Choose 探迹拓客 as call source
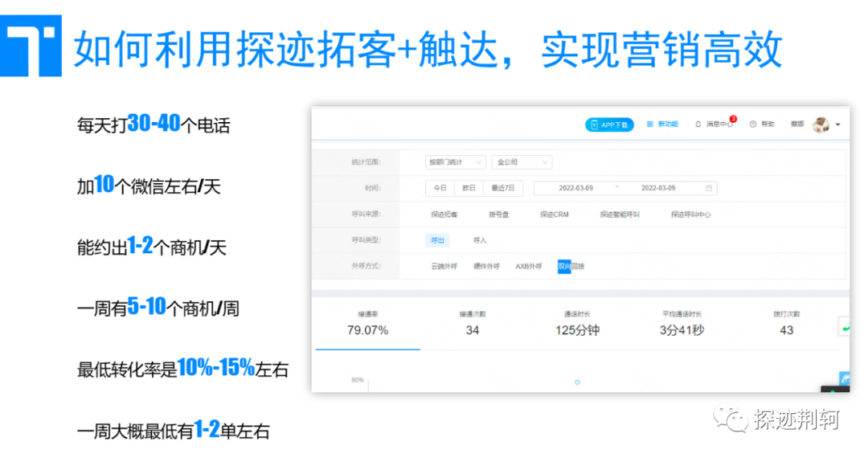Image resolution: width=868 pixels, height=458 pixels. pyautogui.click(x=444, y=215)
